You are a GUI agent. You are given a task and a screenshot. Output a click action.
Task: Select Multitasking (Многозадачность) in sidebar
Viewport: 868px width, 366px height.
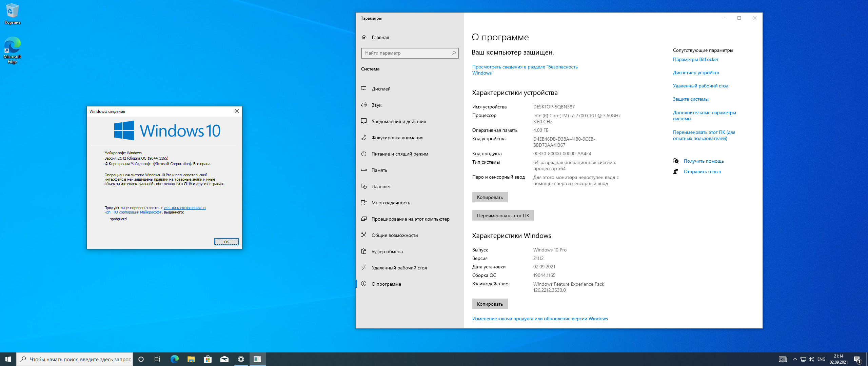coord(391,203)
